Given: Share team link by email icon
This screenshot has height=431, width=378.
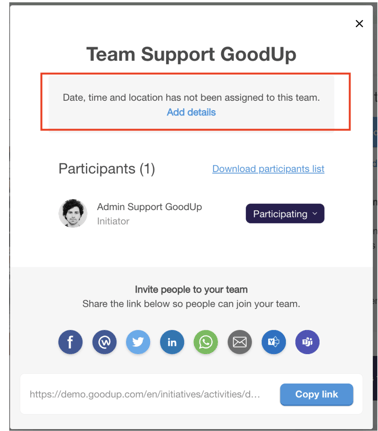Looking at the screenshot, I should pos(240,342).
